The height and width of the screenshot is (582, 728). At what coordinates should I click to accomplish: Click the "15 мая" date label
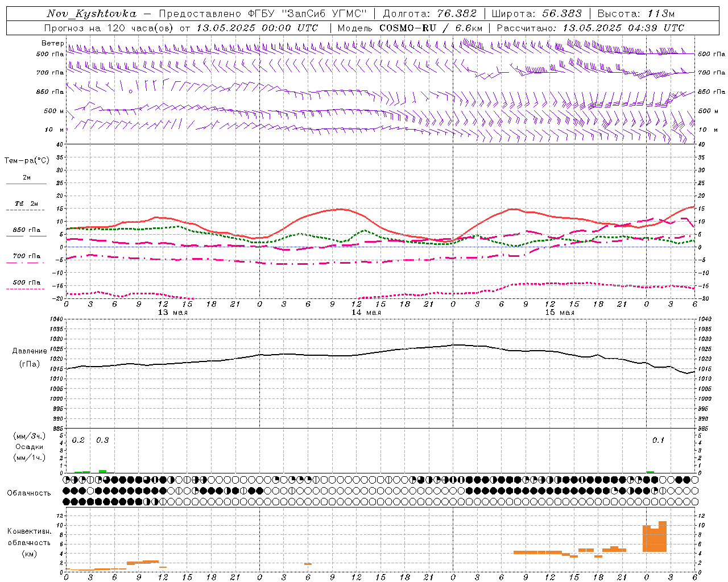point(560,313)
